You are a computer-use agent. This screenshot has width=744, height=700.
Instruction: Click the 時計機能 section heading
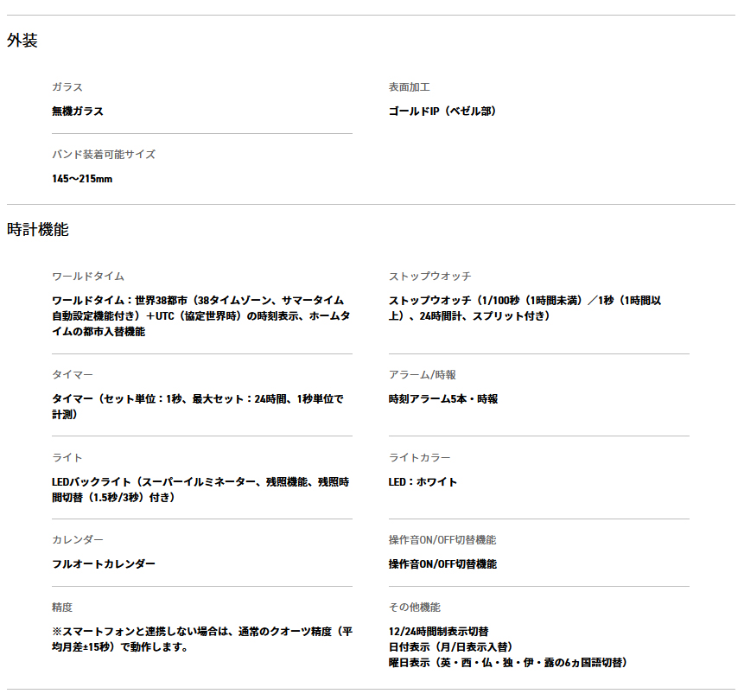[x=38, y=230]
